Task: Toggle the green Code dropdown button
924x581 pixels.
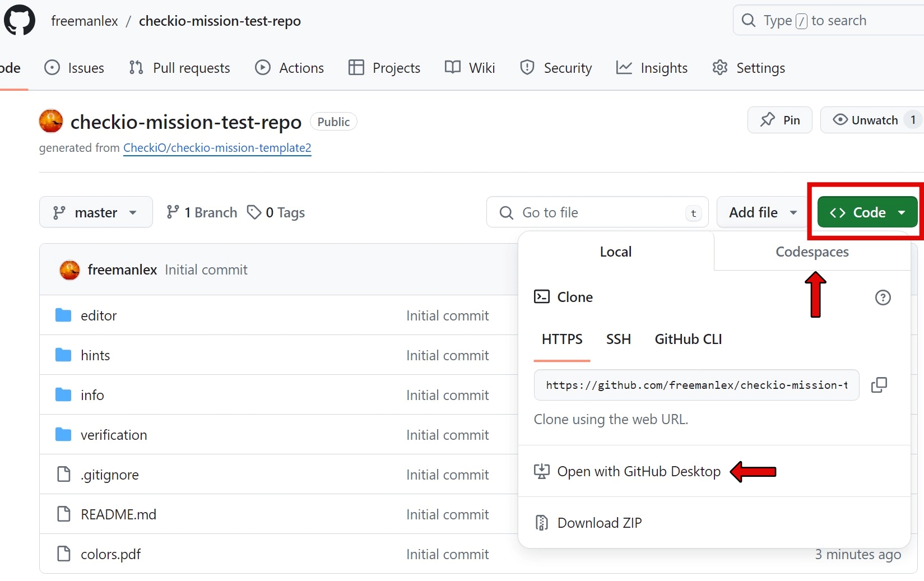Action: tap(867, 212)
